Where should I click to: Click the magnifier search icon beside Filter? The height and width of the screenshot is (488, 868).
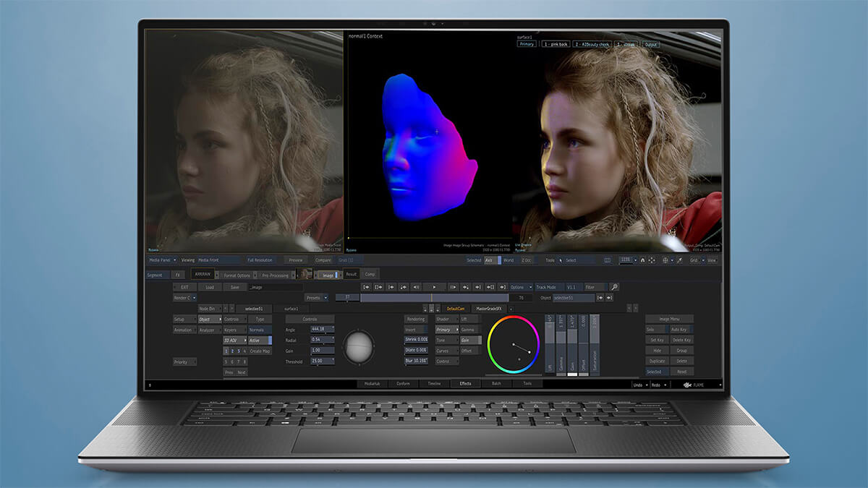pyautogui.click(x=614, y=287)
